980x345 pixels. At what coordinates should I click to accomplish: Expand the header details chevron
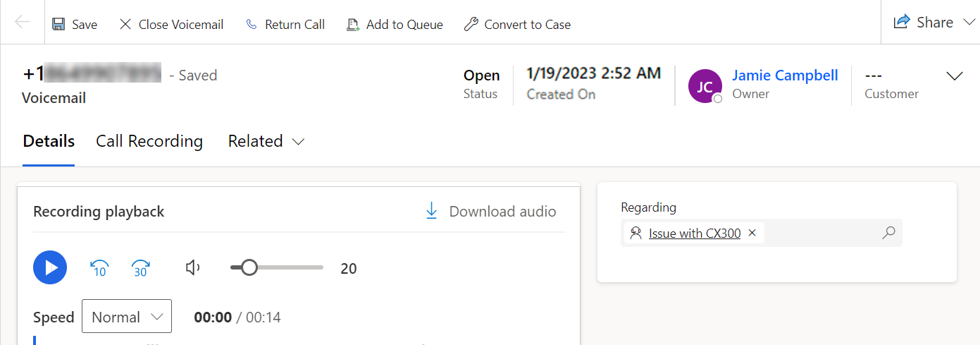(954, 76)
